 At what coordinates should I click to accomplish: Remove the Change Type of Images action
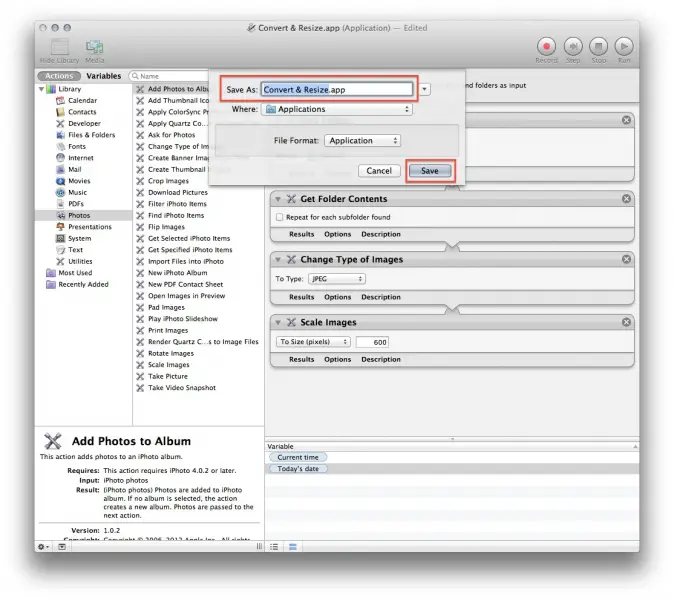tap(626, 259)
